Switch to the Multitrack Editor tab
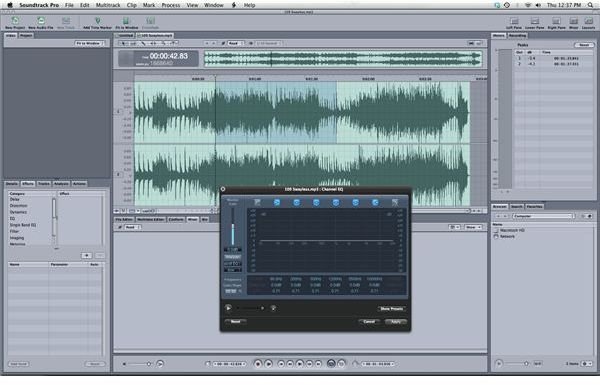 pos(151,219)
